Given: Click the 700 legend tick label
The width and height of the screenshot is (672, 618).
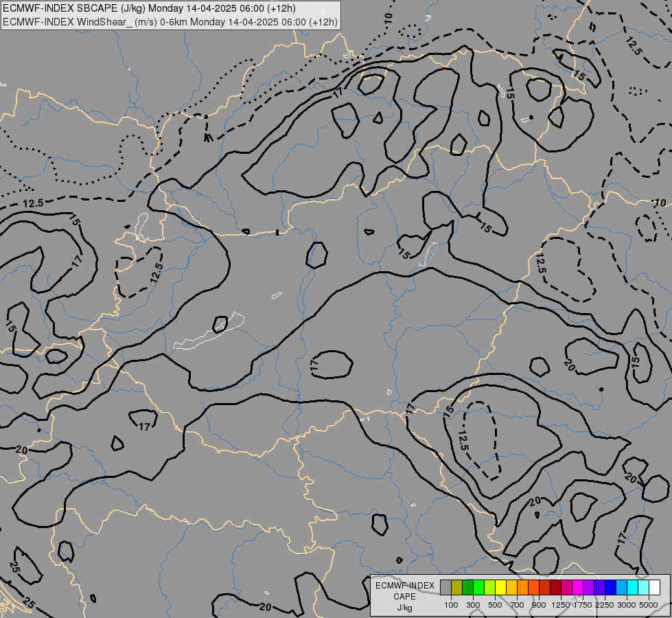Looking at the screenshot, I should coord(518,605).
